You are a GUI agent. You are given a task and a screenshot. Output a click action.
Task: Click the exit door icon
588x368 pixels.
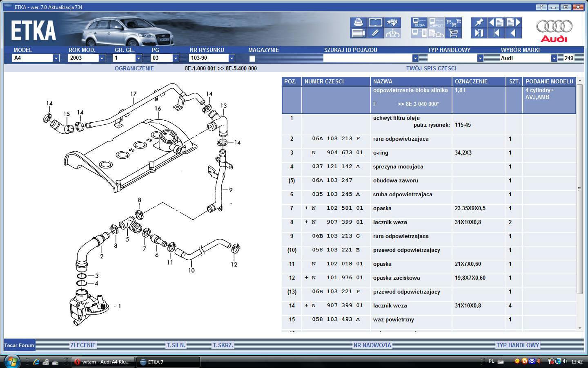pos(479,33)
